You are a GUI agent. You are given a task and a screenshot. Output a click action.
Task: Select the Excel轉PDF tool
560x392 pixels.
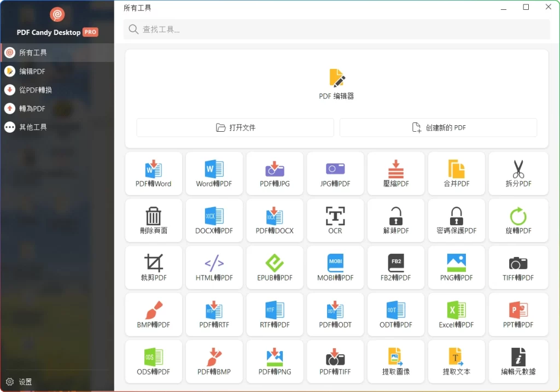[456, 314]
